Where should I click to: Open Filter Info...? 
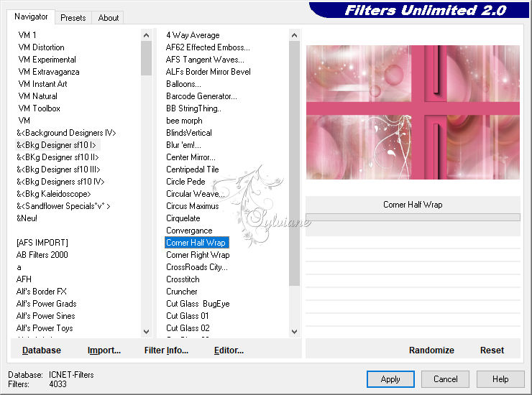pos(166,350)
